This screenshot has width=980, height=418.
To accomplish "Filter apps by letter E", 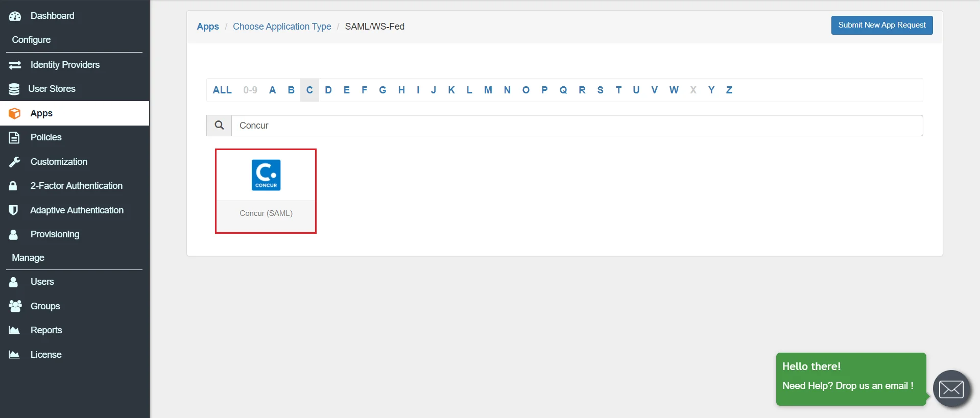I will [x=347, y=90].
